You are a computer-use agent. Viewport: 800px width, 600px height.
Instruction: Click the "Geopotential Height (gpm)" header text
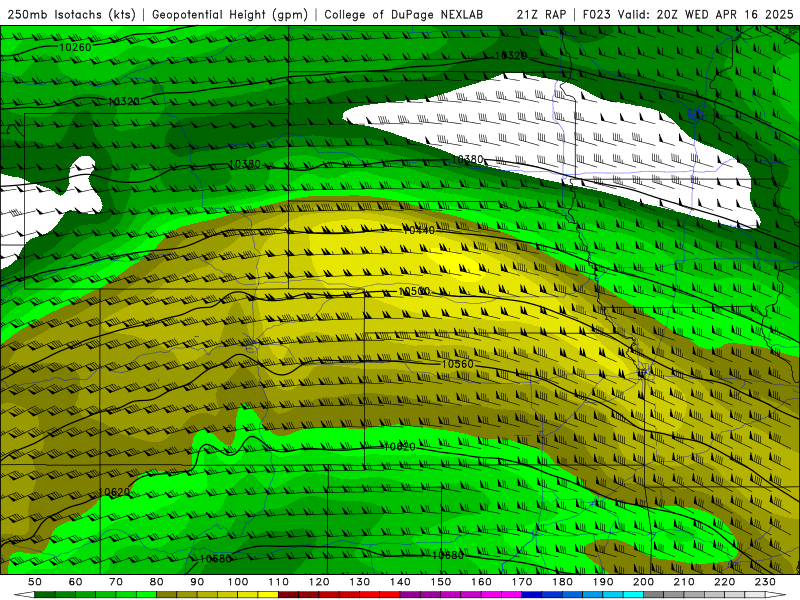[x=230, y=14]
